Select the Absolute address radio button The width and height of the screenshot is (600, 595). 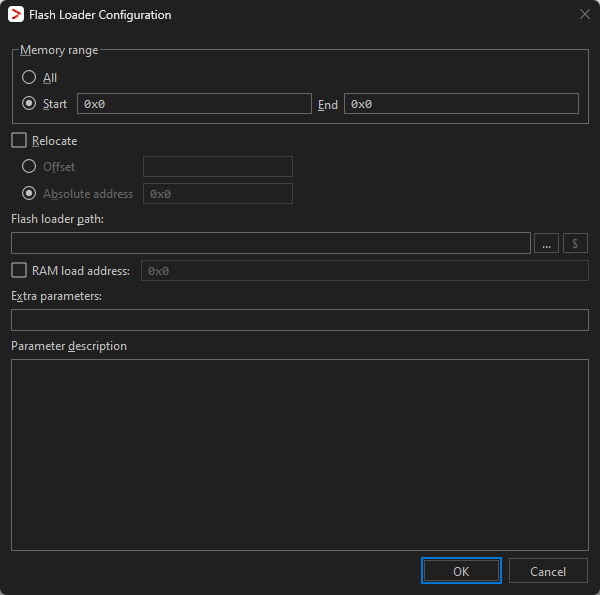(29, 193)
